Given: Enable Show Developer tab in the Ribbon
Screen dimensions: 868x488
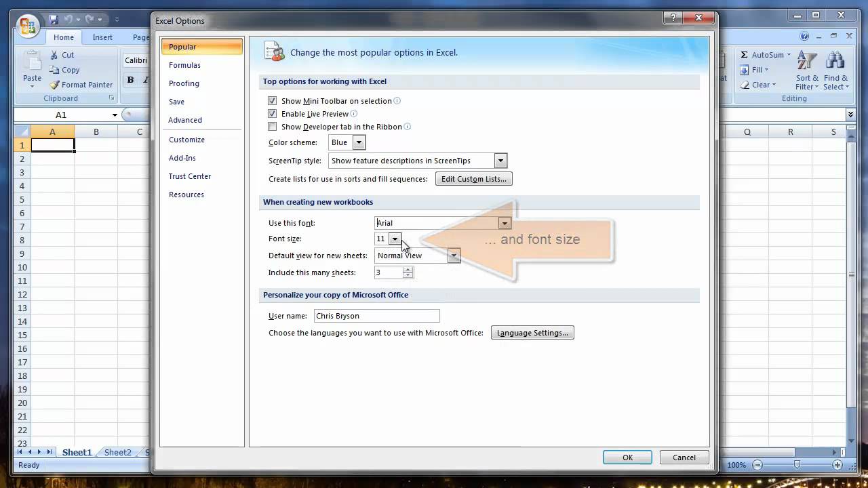Looking at the screenshot, I should [273, 127].
